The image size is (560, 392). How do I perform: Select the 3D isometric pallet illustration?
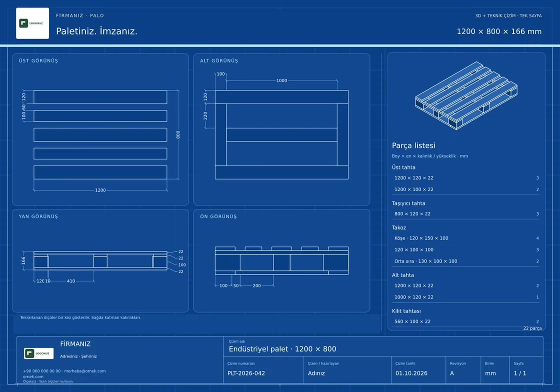click(466, 95)
